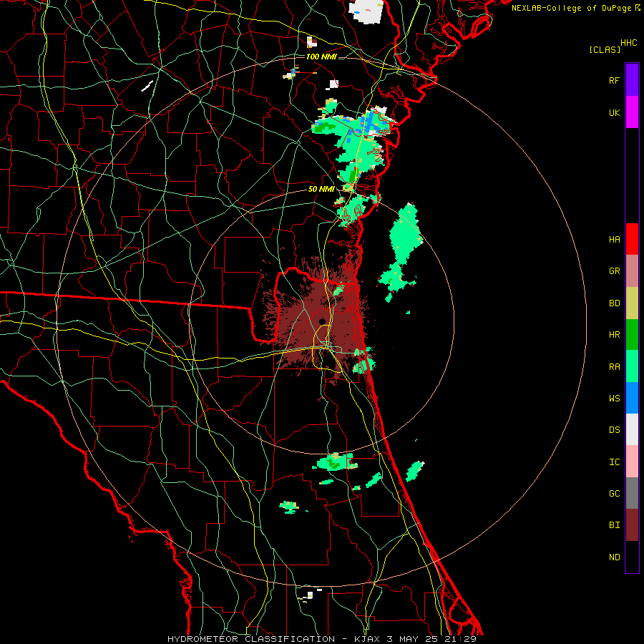The width and height of the screenshot is (644, 644).
Task: Click the 'DS' legend label
Action: click(x=614, y=429)
